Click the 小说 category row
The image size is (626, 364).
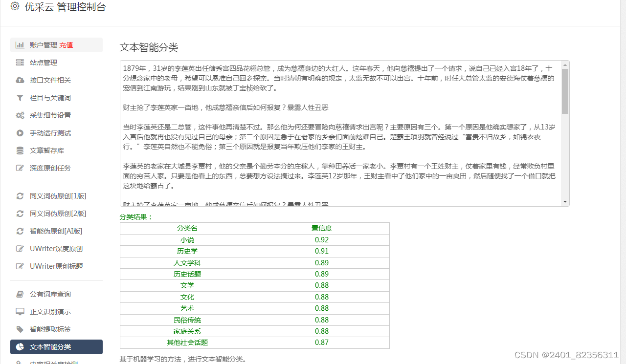(255, 240)
